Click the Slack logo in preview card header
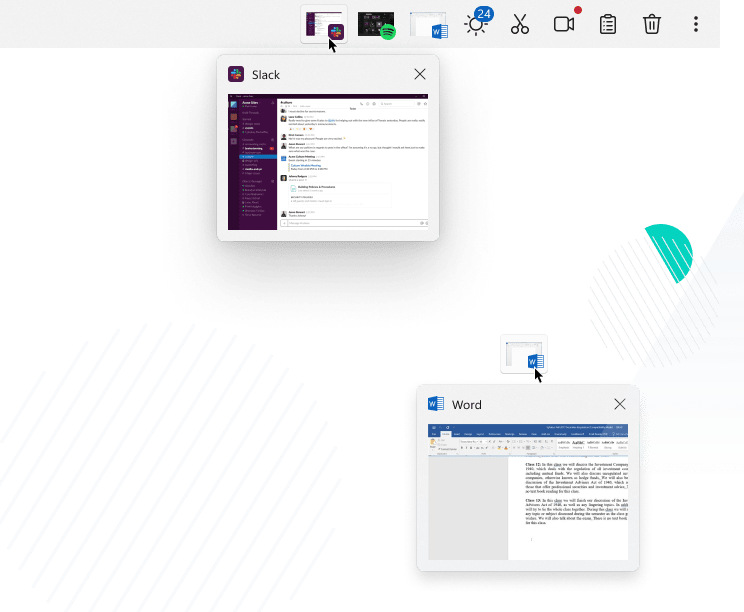 click(236, 74)
